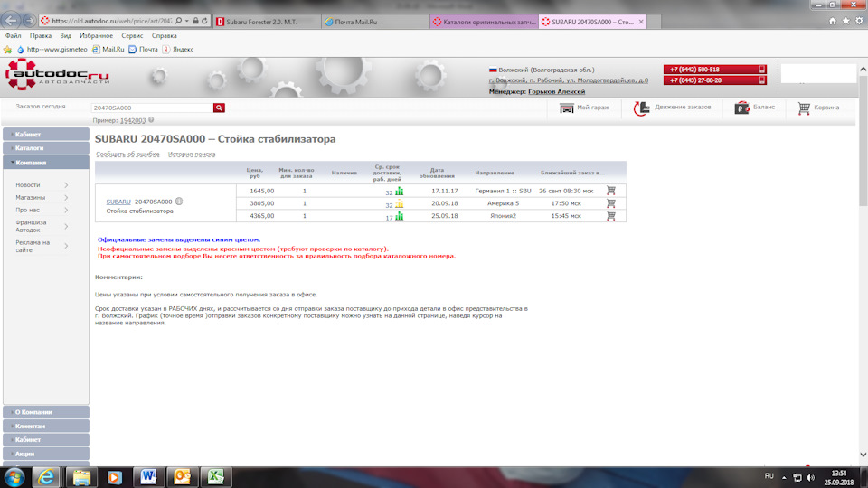Open Сервис menu
This screenshot has height=488, width=868.
point(132,35)
